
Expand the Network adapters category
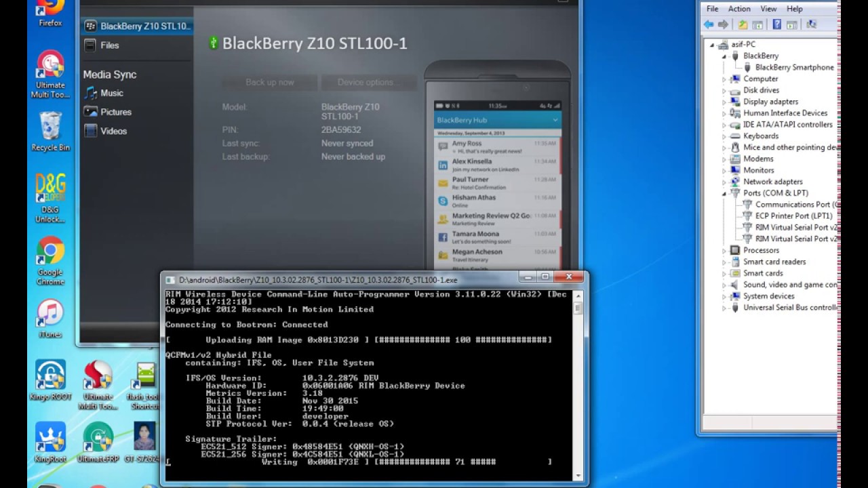coord(724,182)
